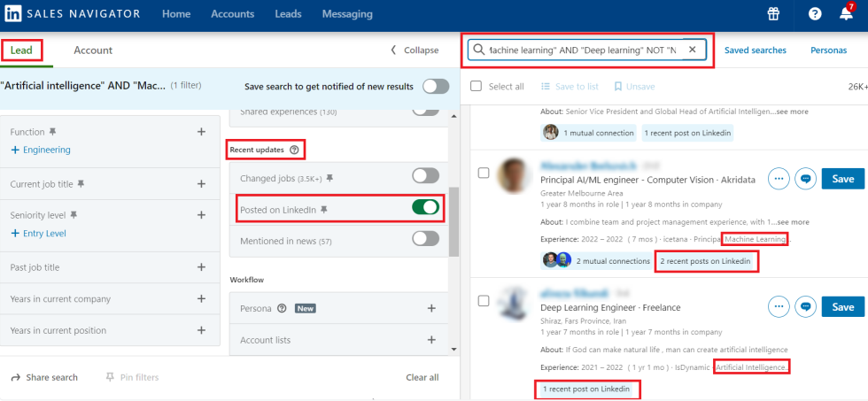This screenshot has width=868, height=401.
Task: Click the Unsave bookmark icon
Action: click(618, 86)
